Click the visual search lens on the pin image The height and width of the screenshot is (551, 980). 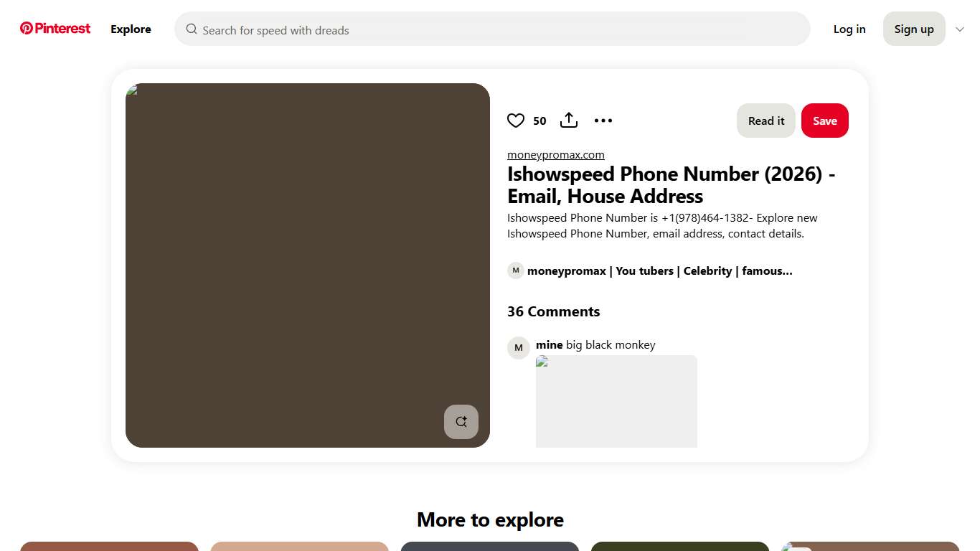pos(461,422)
